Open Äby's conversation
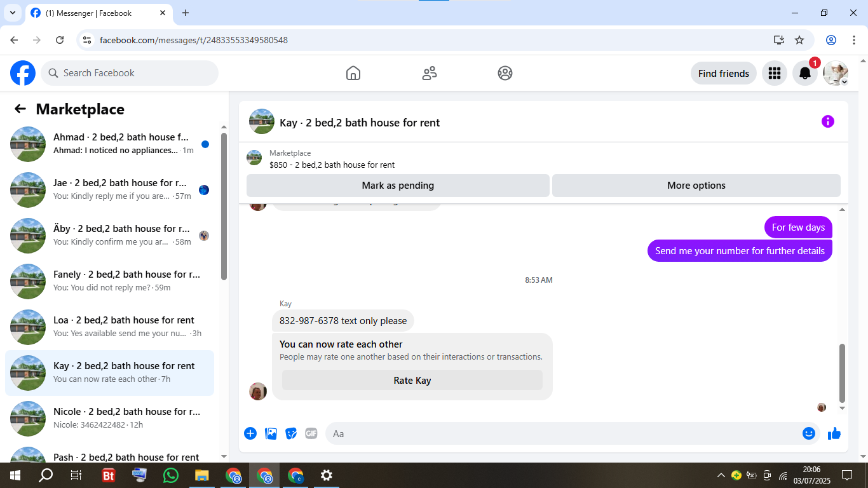868x488 pixels. click(x=109, y=236)
